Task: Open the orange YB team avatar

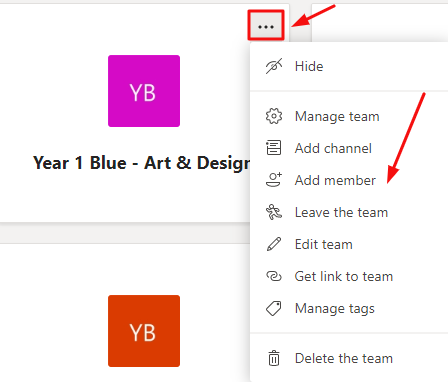Action: point(144,331)
